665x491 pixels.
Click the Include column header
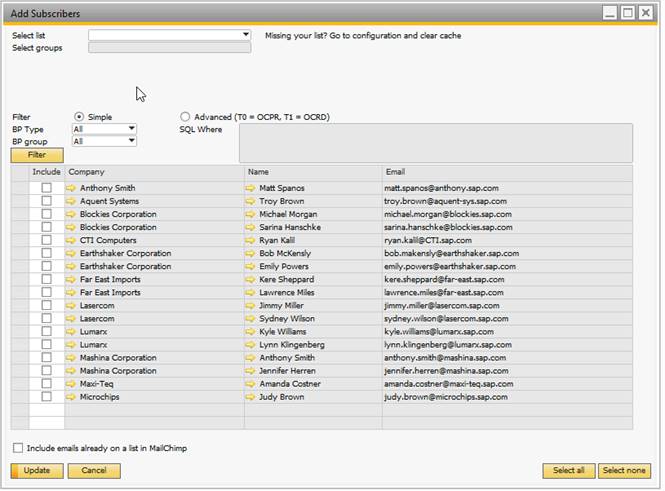[x=47, y=172]
